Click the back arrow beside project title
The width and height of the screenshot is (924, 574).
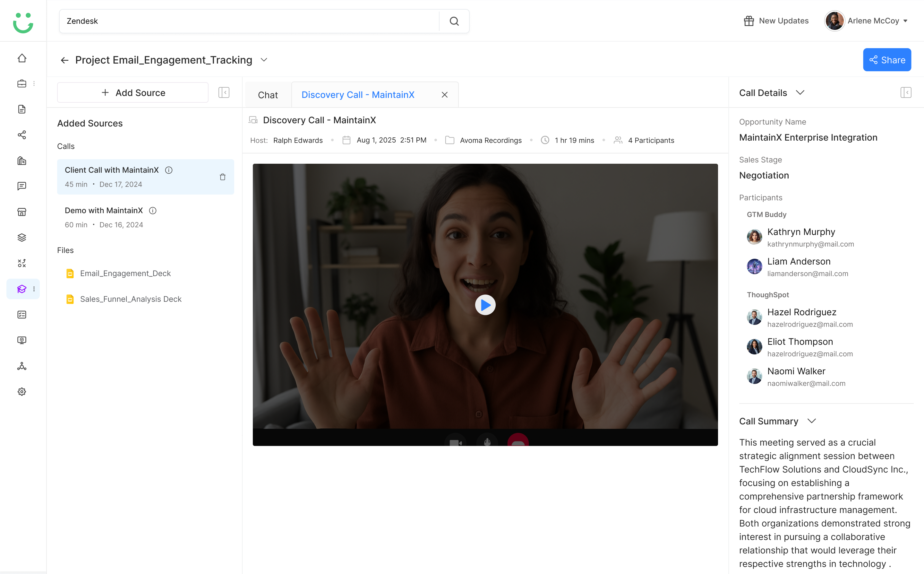(x=64, y=60)
